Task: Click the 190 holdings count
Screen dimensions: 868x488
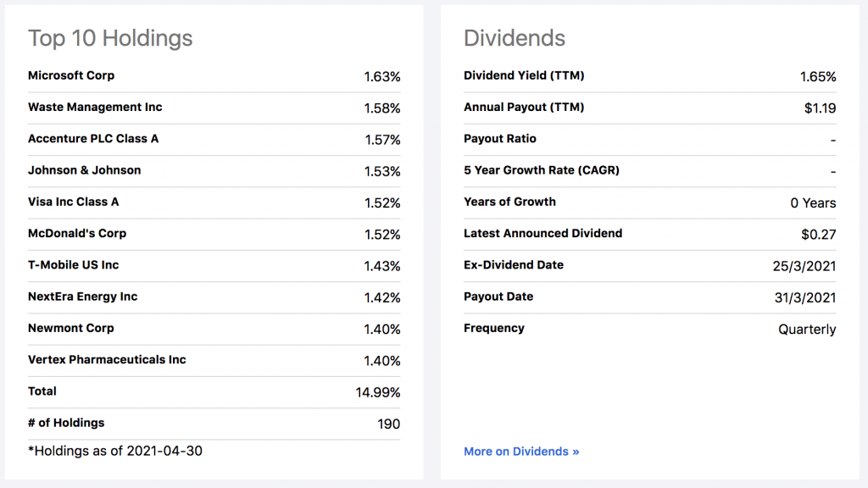Action: click(x=388, y=424)
